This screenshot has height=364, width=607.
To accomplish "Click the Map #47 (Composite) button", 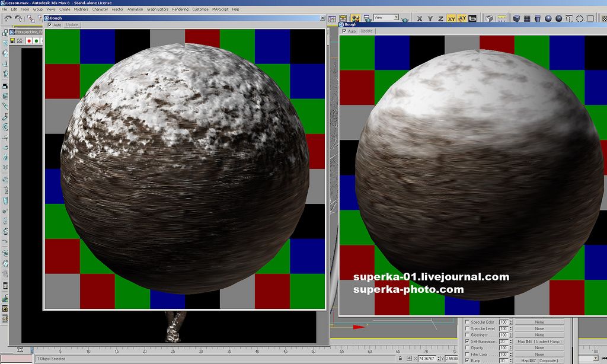I will (x=539, y=360).
